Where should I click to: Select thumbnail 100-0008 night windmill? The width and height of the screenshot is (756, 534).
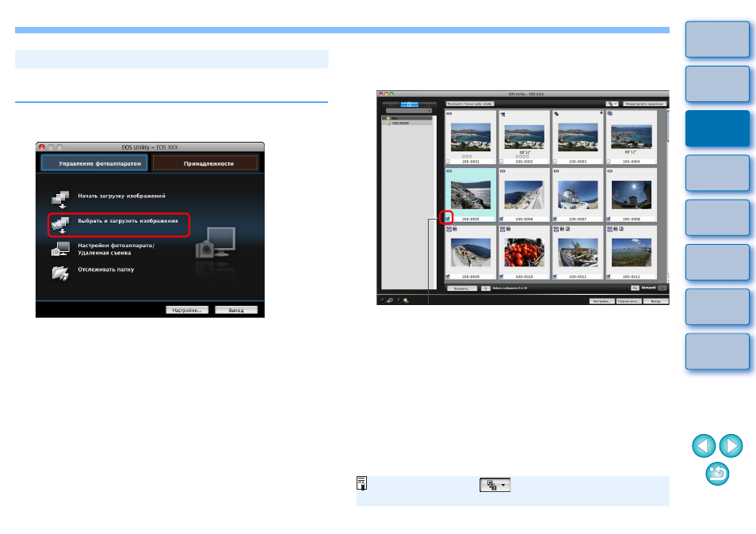[631, 195]
